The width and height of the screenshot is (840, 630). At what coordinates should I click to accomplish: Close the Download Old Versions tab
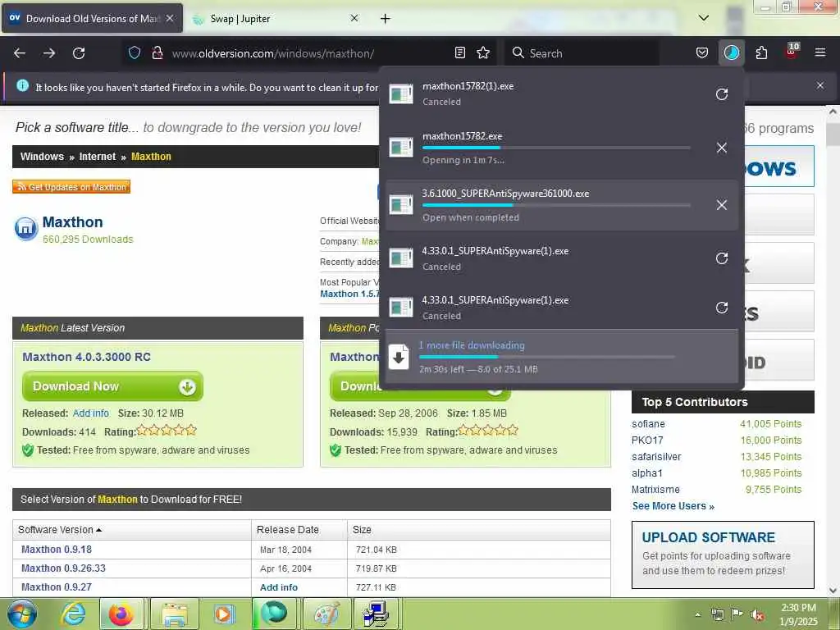(170, 18)
